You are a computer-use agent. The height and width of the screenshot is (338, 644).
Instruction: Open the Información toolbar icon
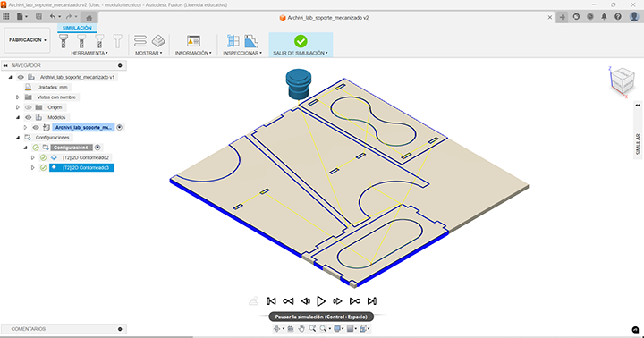(193, 41)
